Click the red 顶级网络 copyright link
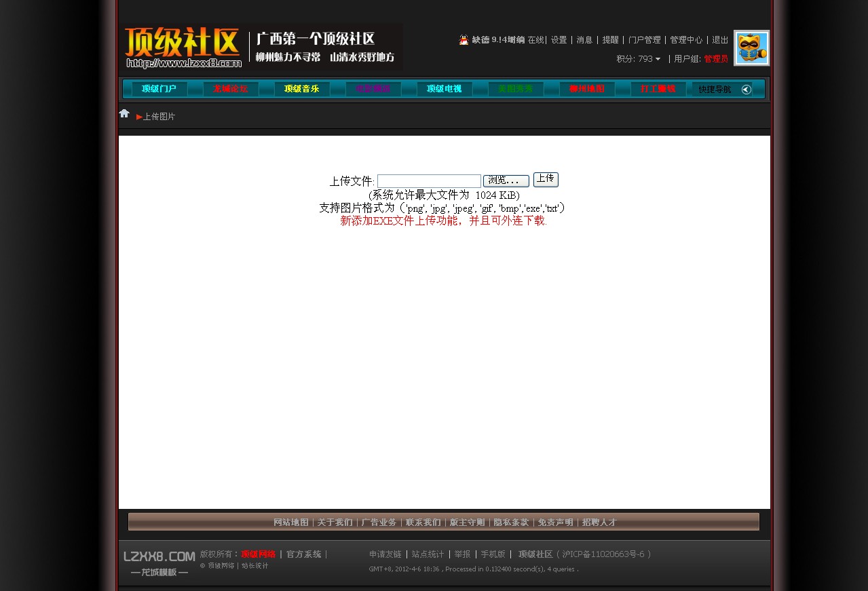The image size is (868, 591). (x=259, y=554)
